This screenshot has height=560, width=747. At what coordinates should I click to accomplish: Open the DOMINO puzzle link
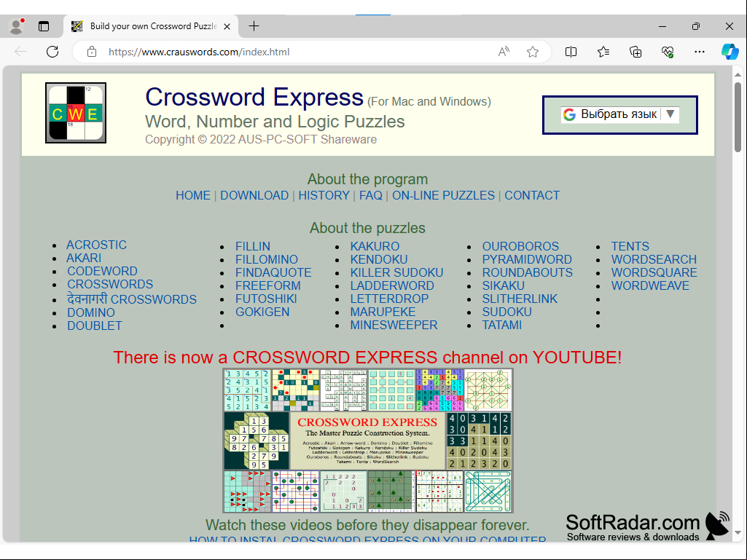point(91,313)
